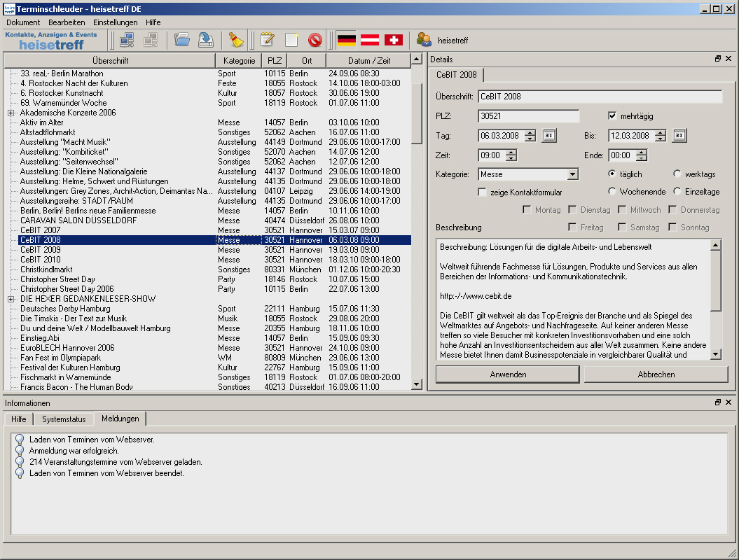Open the Einstellungen menu
The image size is (739, 560).
click(116, 22)
